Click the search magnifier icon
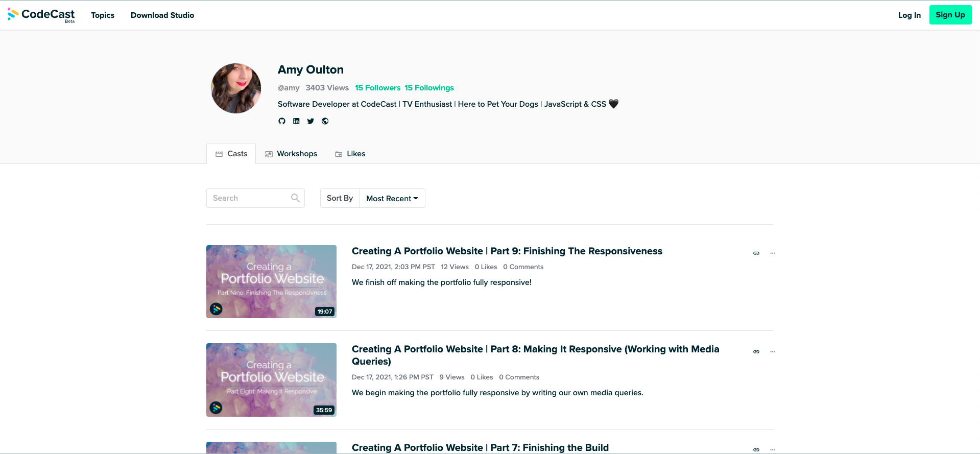Screen dimensions: 980x454 [x=295, y=198]
